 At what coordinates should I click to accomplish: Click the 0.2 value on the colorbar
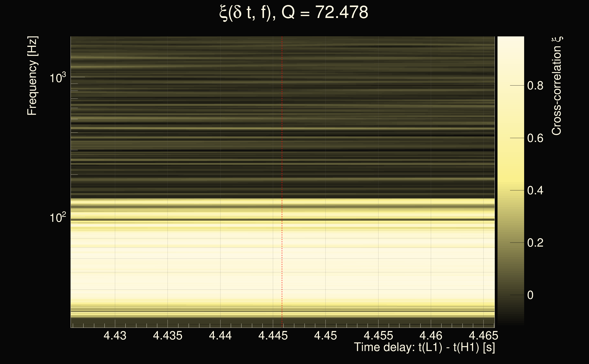(x=535, y=243)
